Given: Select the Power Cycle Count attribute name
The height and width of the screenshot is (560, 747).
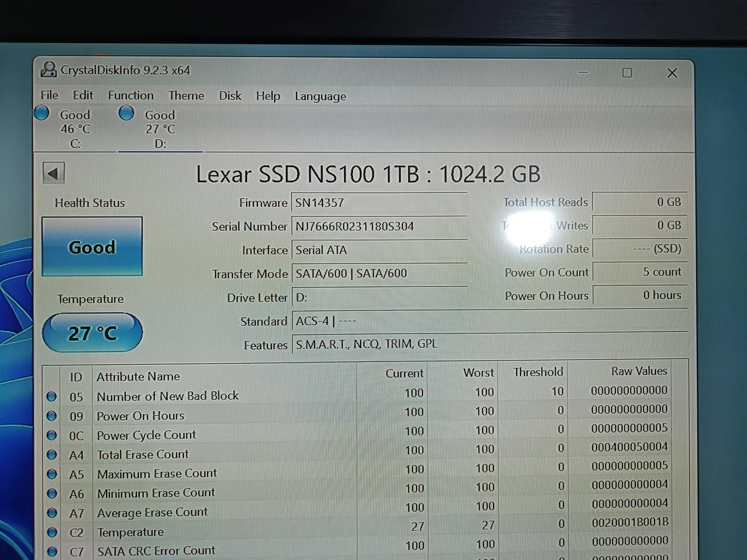Looking at the screenshot, I should pos(146,435).
